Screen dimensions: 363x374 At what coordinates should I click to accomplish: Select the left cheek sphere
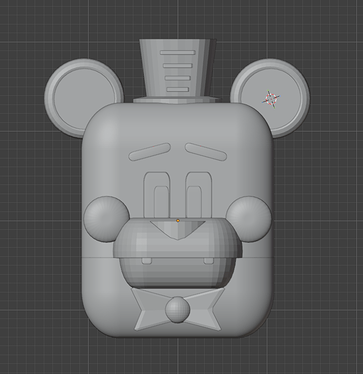click(x=106, y=219)
